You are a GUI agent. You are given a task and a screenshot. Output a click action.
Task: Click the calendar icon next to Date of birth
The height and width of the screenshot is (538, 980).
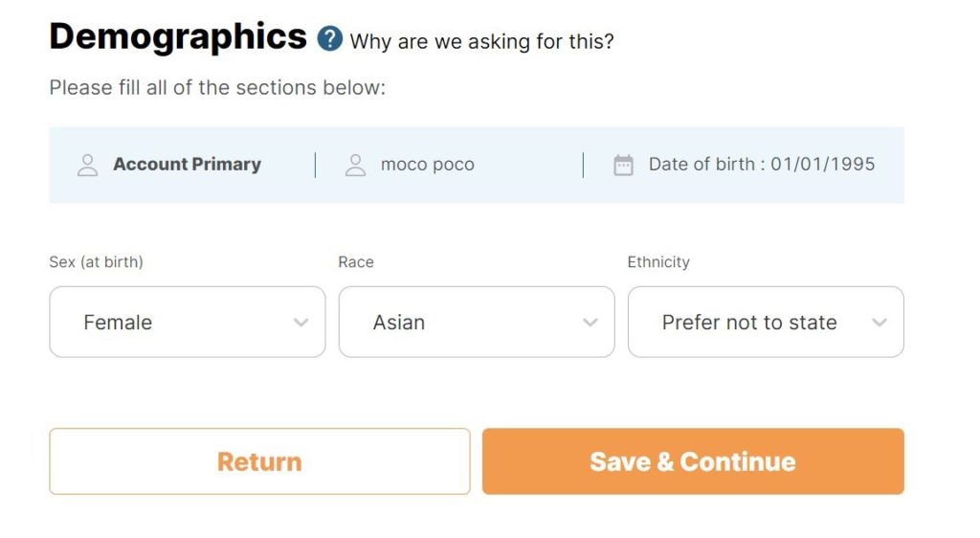click(x=623, y=165)
